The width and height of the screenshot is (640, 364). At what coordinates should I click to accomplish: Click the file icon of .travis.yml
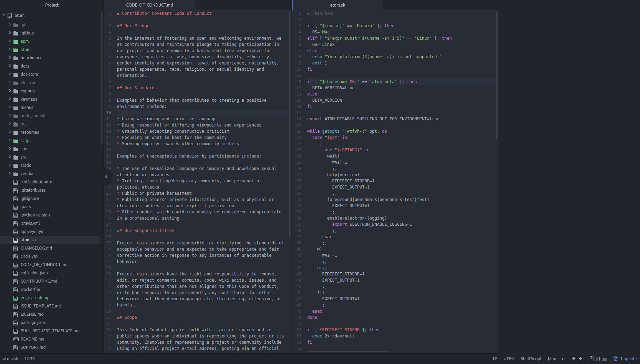[x=16, y=223]
